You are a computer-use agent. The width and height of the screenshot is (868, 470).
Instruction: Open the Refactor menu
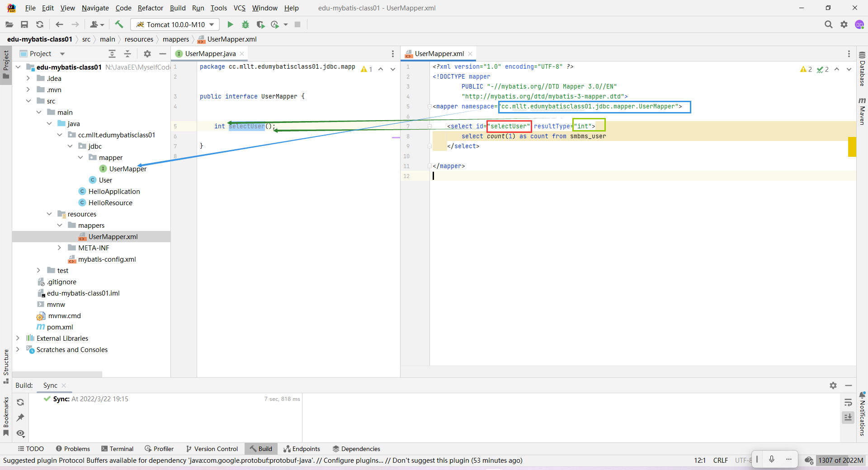click(x=150, y=8)
